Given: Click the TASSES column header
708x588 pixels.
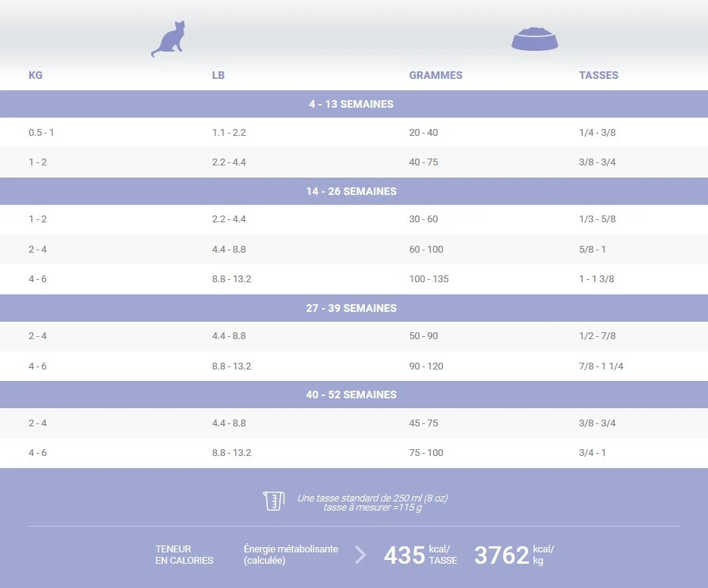Looking at the screenshot, I should 598,75.
